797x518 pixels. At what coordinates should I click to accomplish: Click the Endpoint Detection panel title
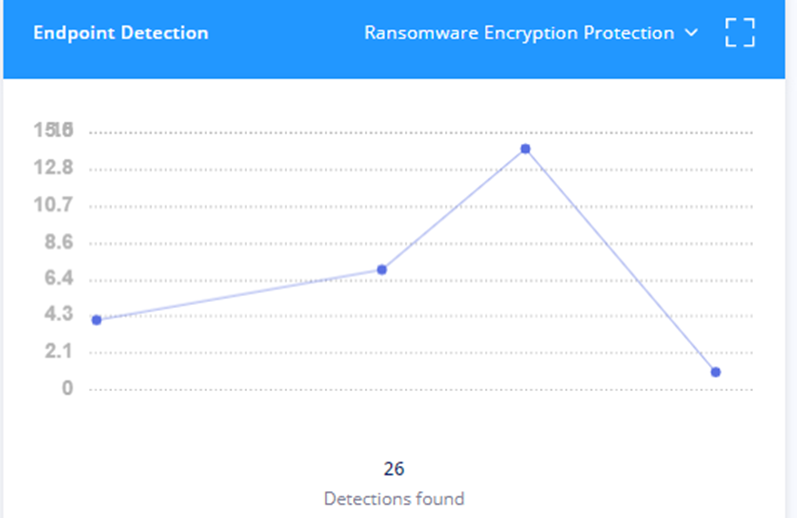click(121, 33)
